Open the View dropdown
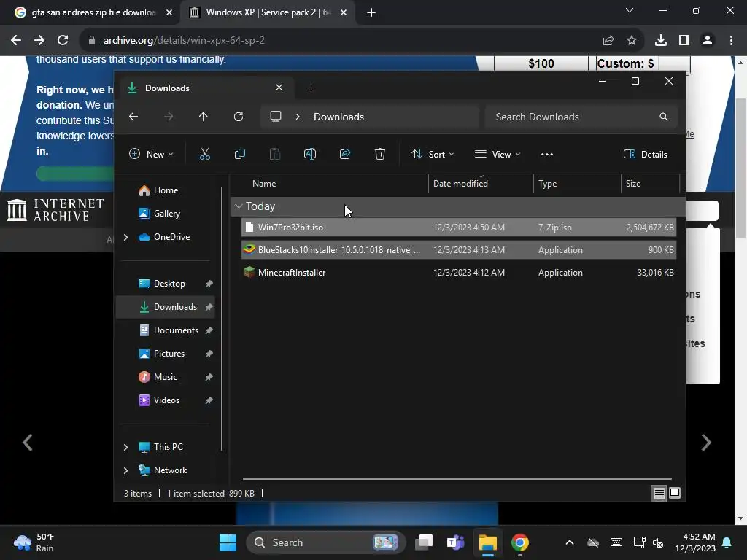The width and height of the screenshot is (747, 560). [x=498, y=154]
